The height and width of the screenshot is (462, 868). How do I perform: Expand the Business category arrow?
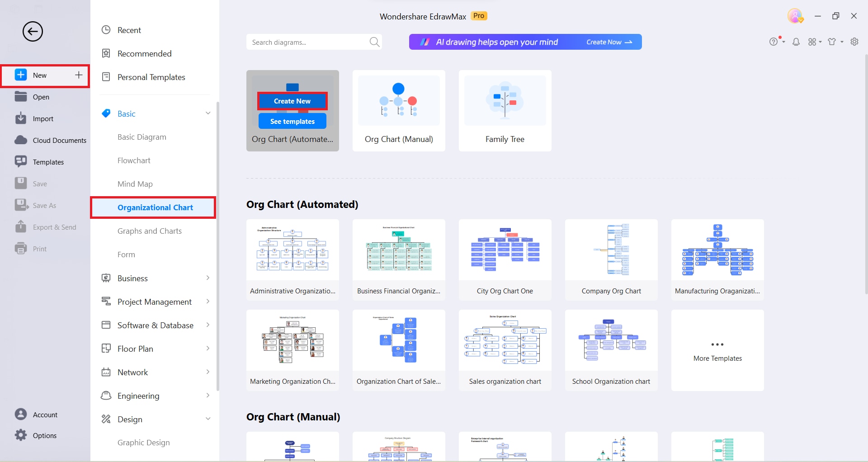[x=208, y=278]
